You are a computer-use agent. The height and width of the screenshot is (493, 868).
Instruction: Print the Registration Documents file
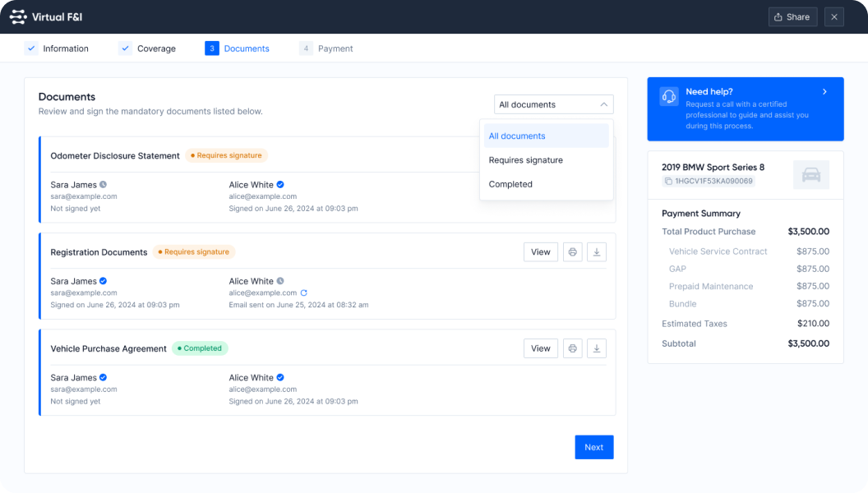(x=572, y=252)
